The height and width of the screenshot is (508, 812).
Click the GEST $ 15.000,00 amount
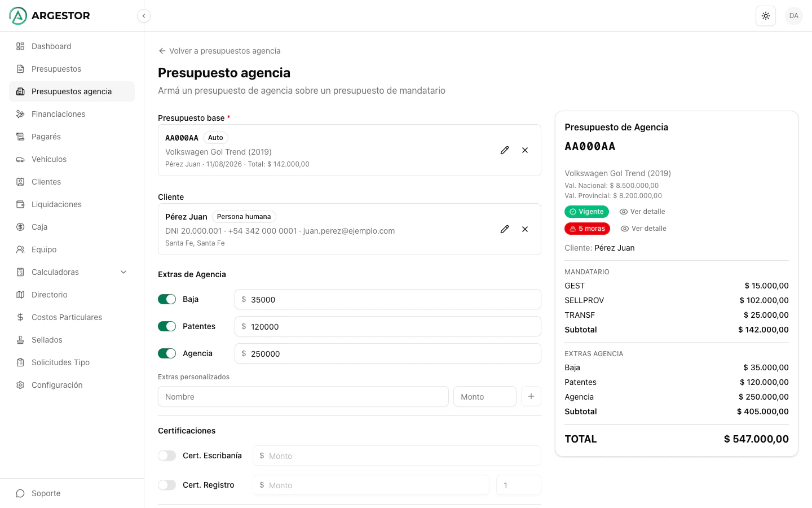766,286
